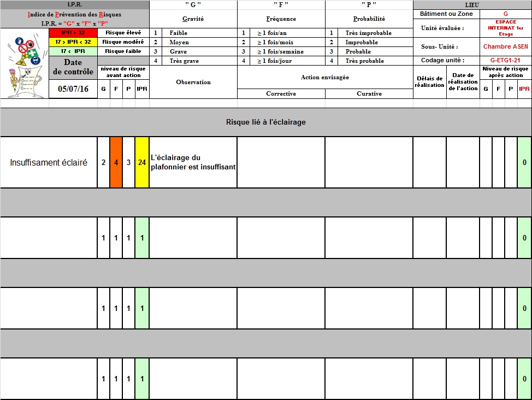Click the "Corrective" column header
This screenshot has height=400, width=532.
pos(281,94)
